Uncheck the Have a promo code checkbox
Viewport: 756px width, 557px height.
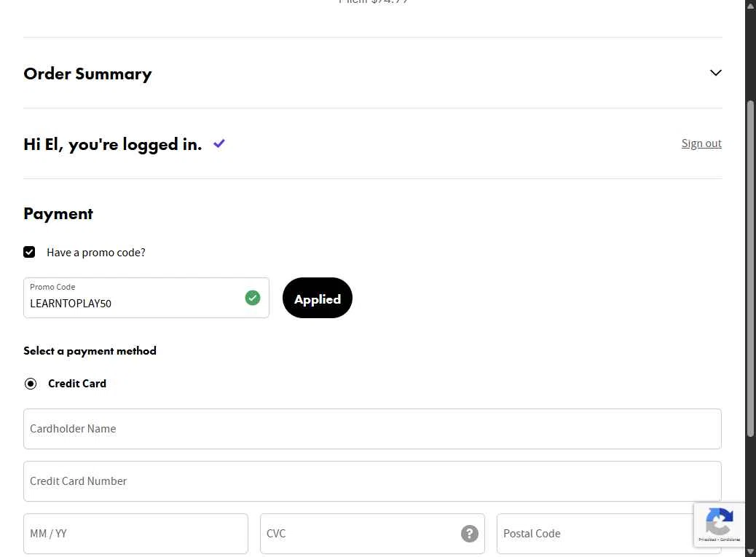coord(29,252)
